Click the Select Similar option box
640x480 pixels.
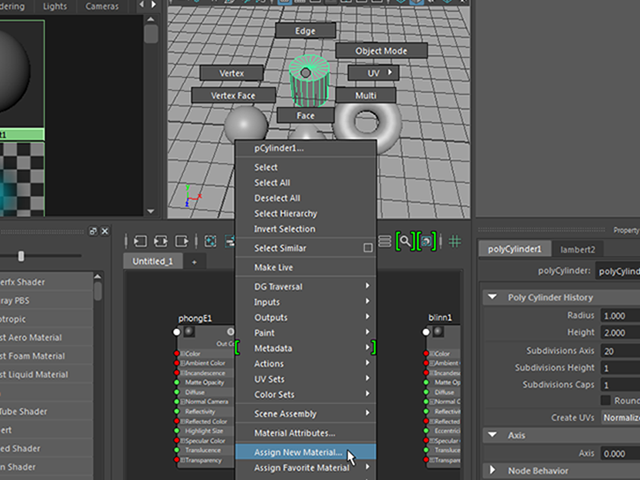click(x=368, y=248)
